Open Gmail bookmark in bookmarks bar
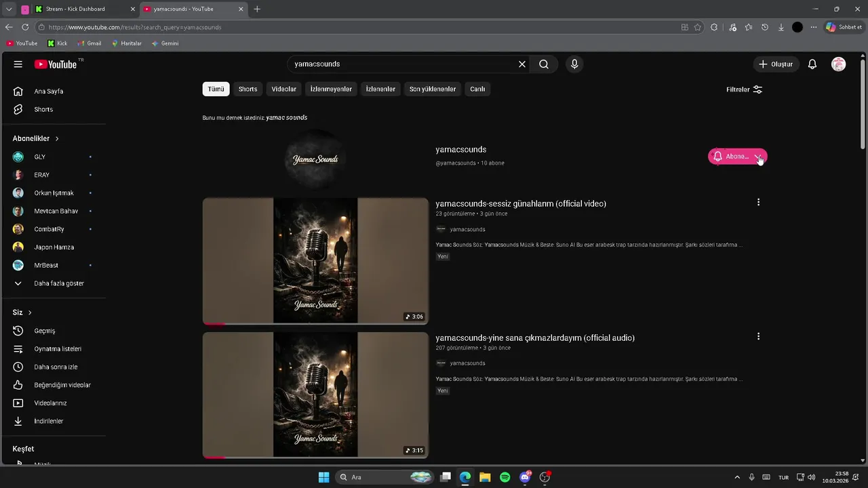 (90, 43)
